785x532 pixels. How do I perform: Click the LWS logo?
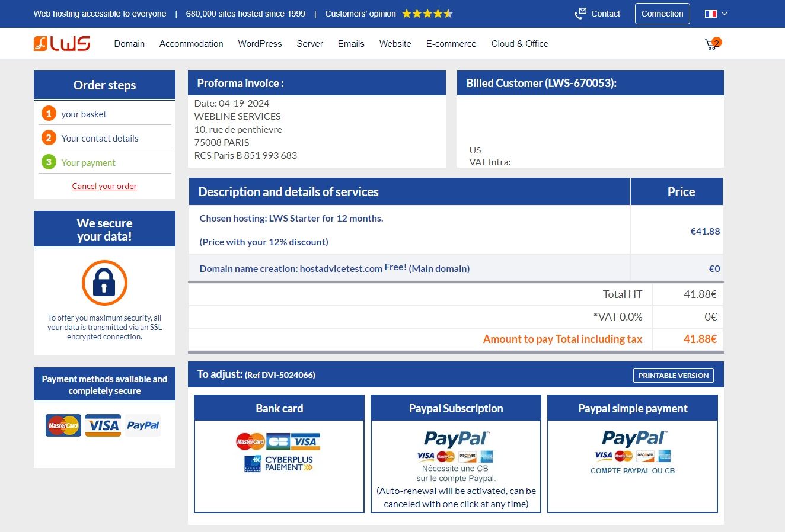click(62, 43)
